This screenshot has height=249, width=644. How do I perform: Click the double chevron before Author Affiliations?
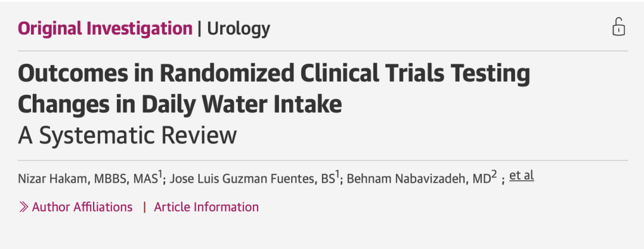pos(23,207)
